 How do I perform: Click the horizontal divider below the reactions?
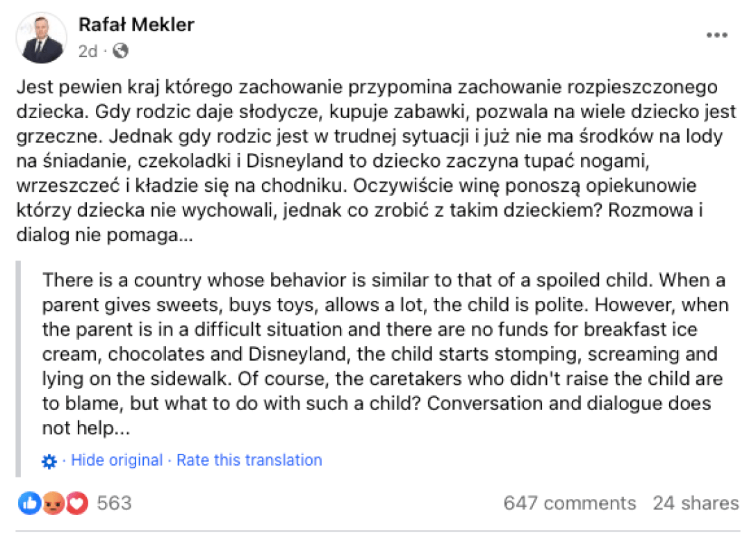click(x=378, y=531)
